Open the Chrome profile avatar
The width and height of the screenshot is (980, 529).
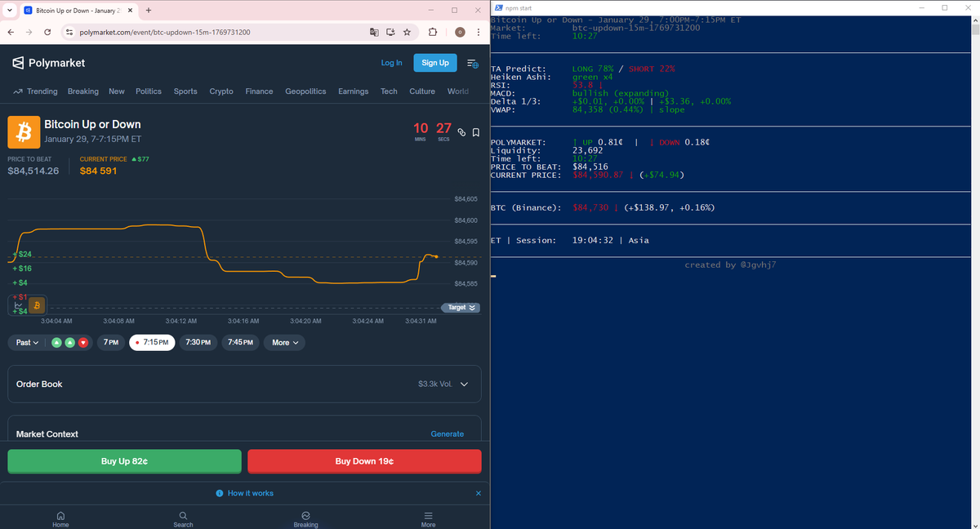460,32
